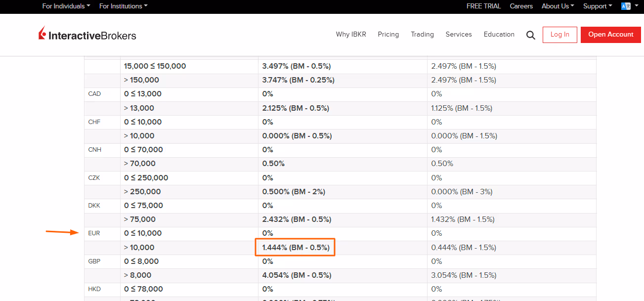This screenshot has width=644, height=301.
Task: Expand the For Institutions dropdown
Action: (x=124, y=6)
